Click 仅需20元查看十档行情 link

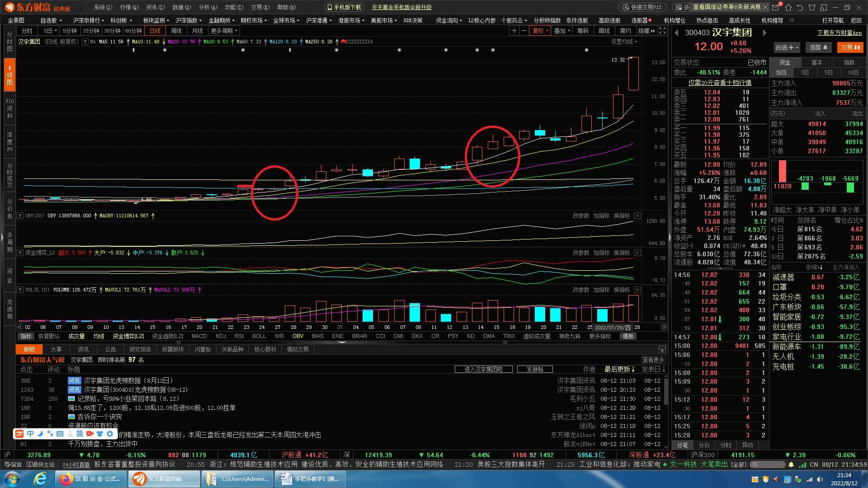click(x=720, y=83)
